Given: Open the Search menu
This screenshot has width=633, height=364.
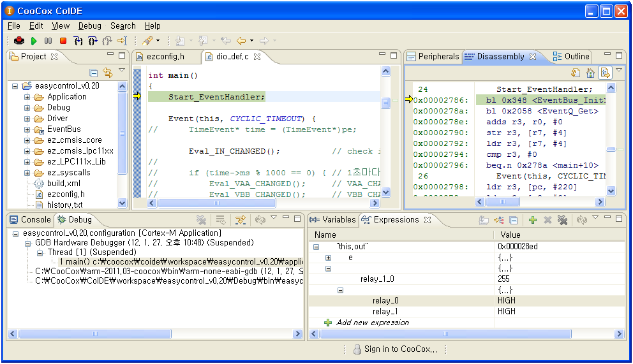Looking at the screenshot, I should [123, 25].
